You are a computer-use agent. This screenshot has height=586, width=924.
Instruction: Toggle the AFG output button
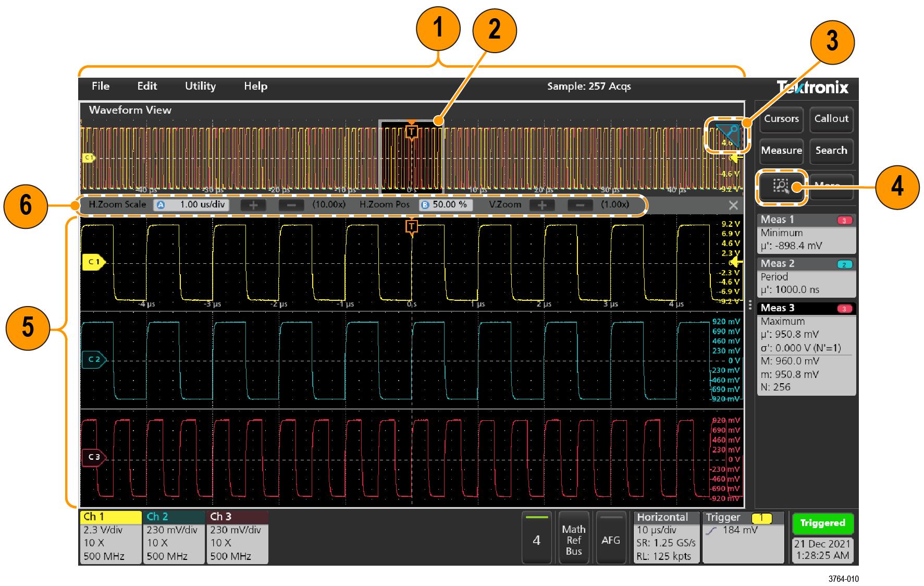(610, 540)
